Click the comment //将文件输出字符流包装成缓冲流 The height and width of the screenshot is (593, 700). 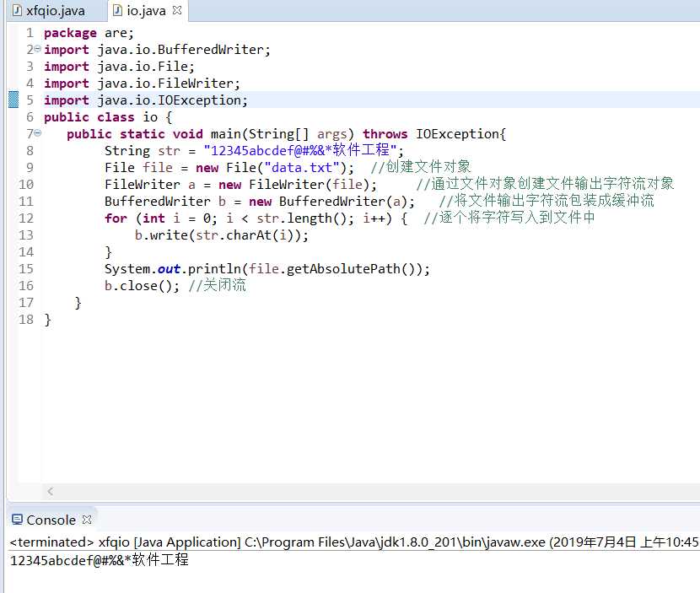coord(547,201)
